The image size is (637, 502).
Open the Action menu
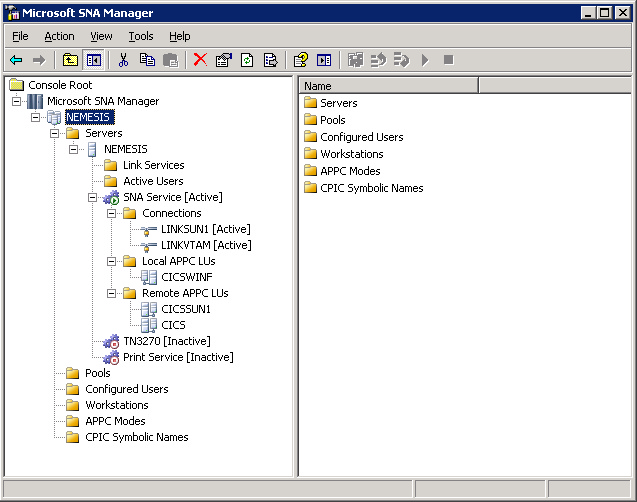[x=59, y=36]
